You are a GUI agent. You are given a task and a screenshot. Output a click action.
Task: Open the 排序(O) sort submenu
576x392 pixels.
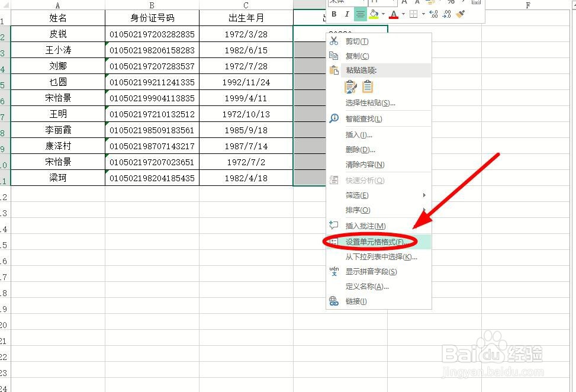coord(379,210)
